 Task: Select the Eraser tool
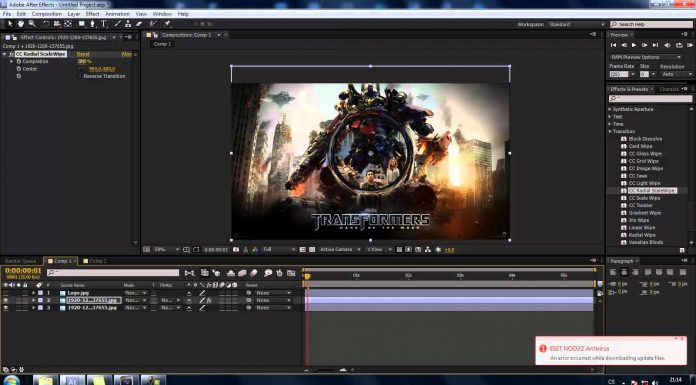tap(138, 24)
